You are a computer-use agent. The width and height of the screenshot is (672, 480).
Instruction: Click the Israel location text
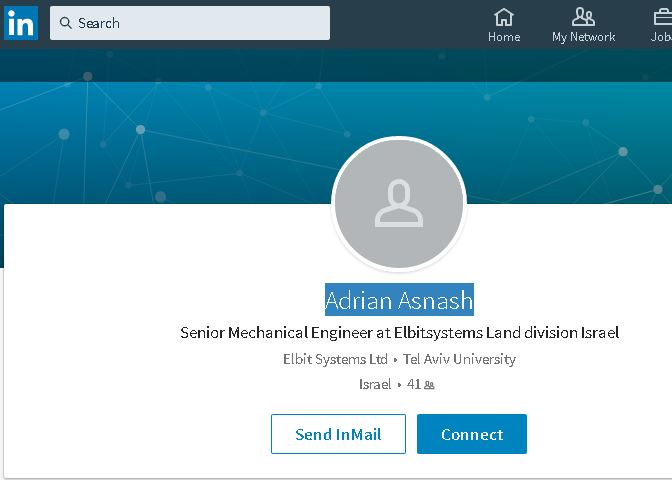(375, 384)
